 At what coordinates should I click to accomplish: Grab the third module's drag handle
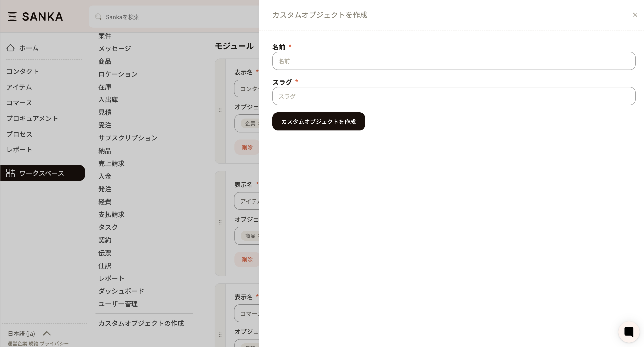click(220, 334)
